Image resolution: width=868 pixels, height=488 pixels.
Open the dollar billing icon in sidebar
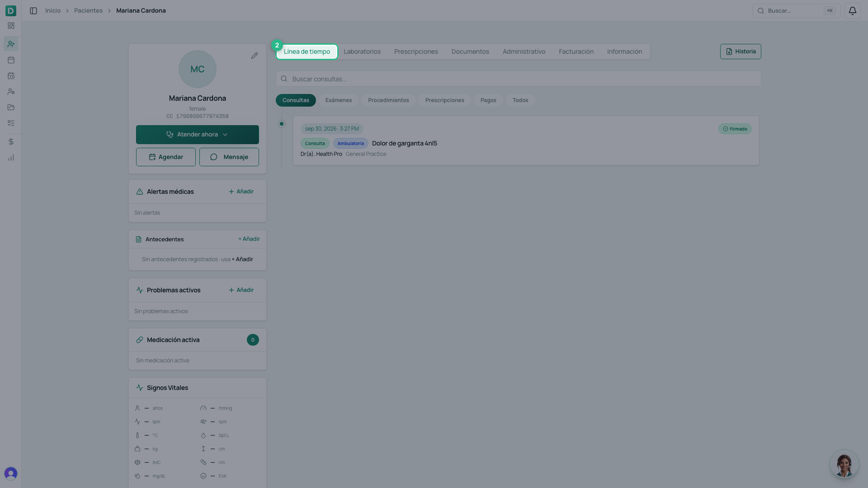tap(11, 142)
